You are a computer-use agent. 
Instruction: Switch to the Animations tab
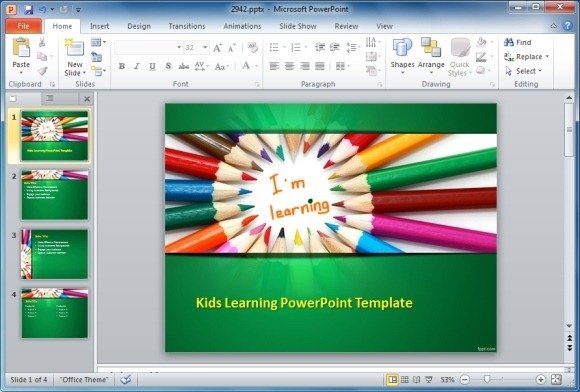(x=242, y=26)
